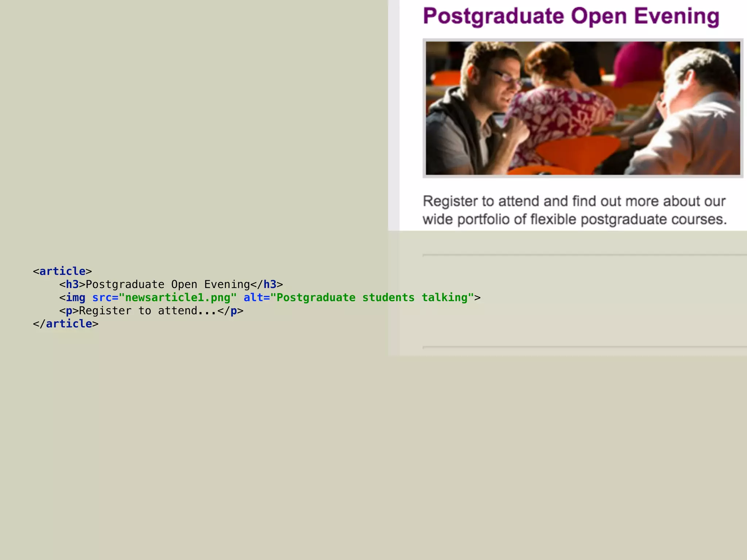Image resolution: width=747 pixels, height=560 pixels.
Task: Click the img tag name in code
Action: (76, 297)
